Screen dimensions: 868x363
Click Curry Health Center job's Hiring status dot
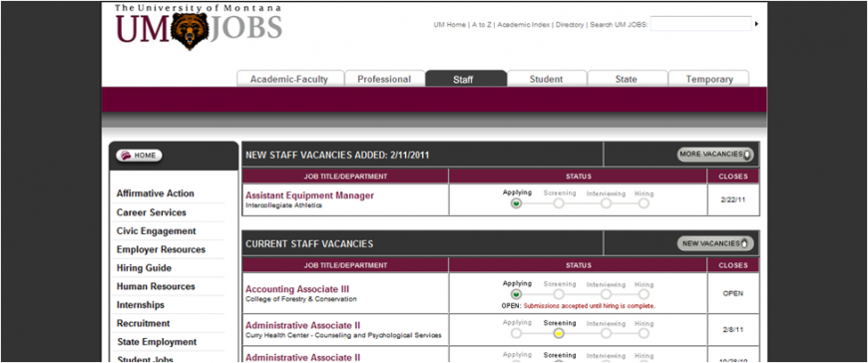pyautogui.click(x=644, y=333)
